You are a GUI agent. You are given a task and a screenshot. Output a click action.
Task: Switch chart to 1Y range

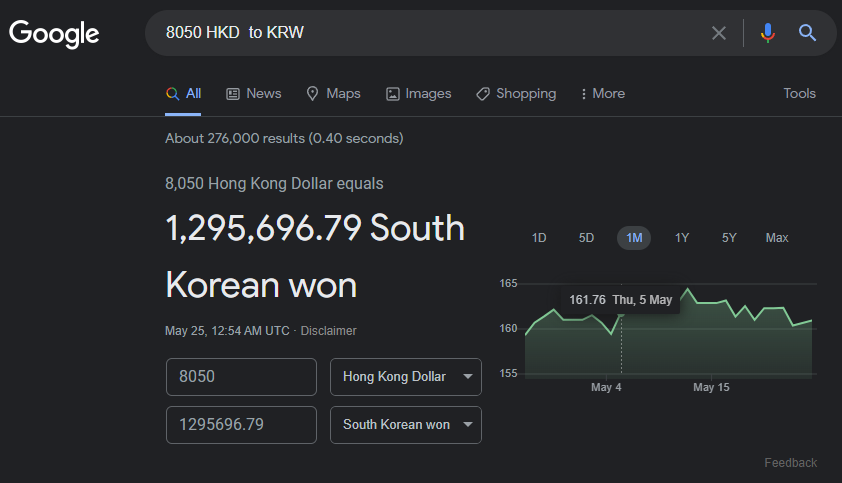(682, 238)
